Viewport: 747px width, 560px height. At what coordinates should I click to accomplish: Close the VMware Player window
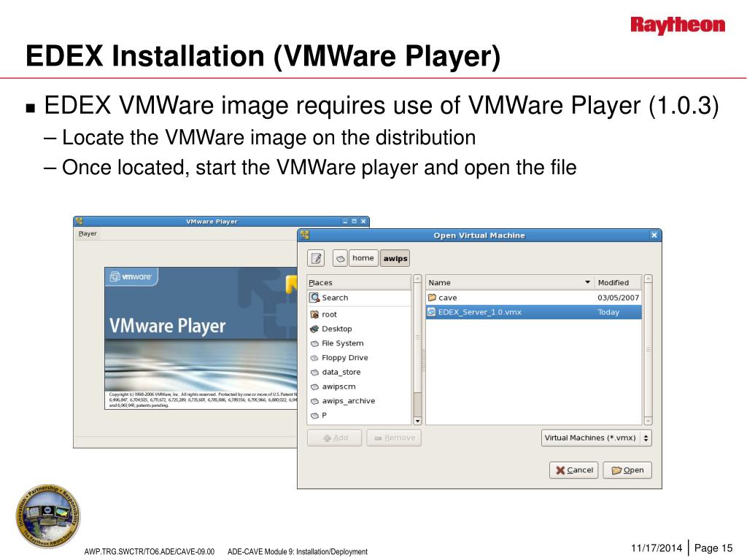363,222
